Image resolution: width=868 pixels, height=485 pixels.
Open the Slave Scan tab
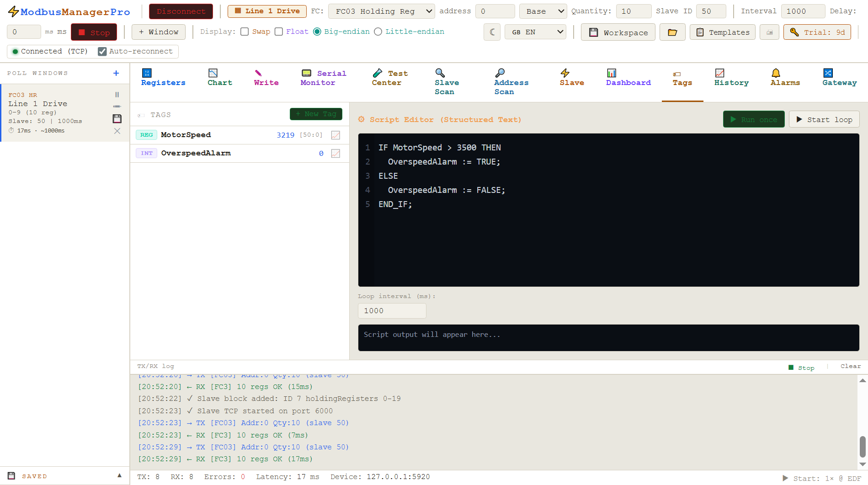click(x=447, y=82)
